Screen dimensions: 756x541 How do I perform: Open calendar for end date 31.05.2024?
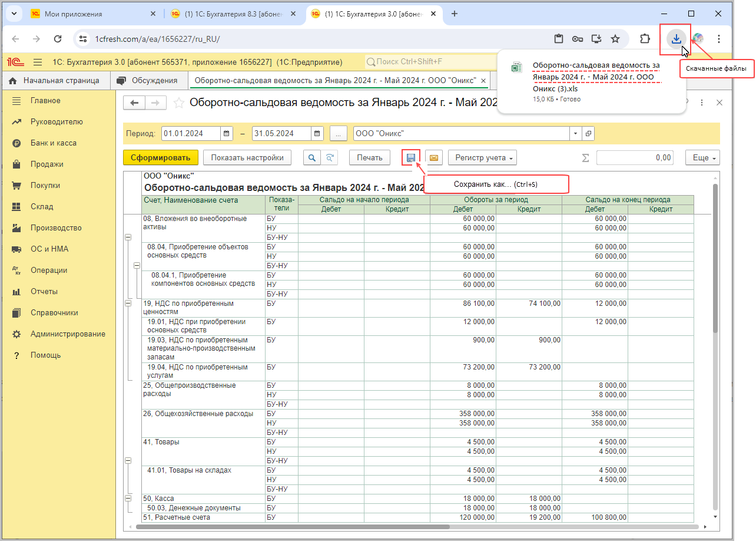(x=317, y=133)
